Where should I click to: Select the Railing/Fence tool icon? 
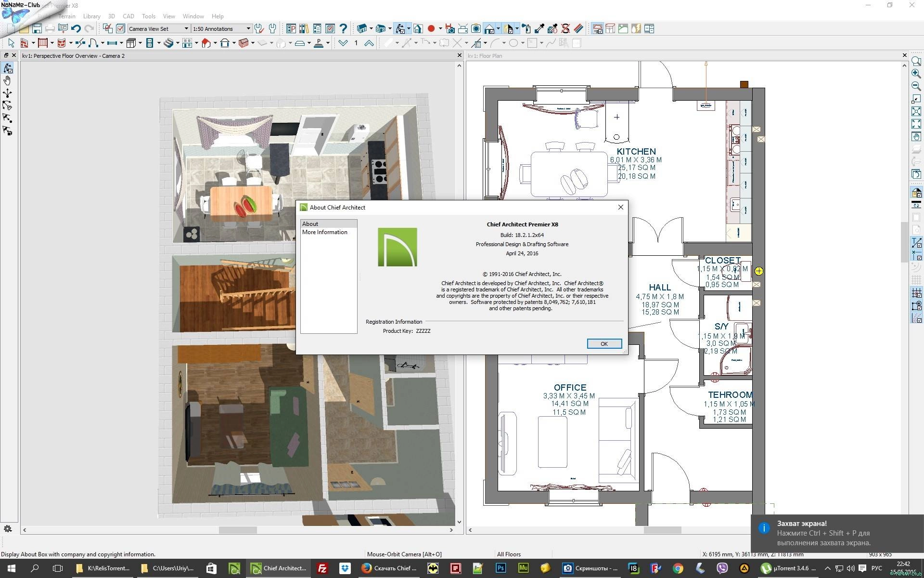tap(43, 43)
